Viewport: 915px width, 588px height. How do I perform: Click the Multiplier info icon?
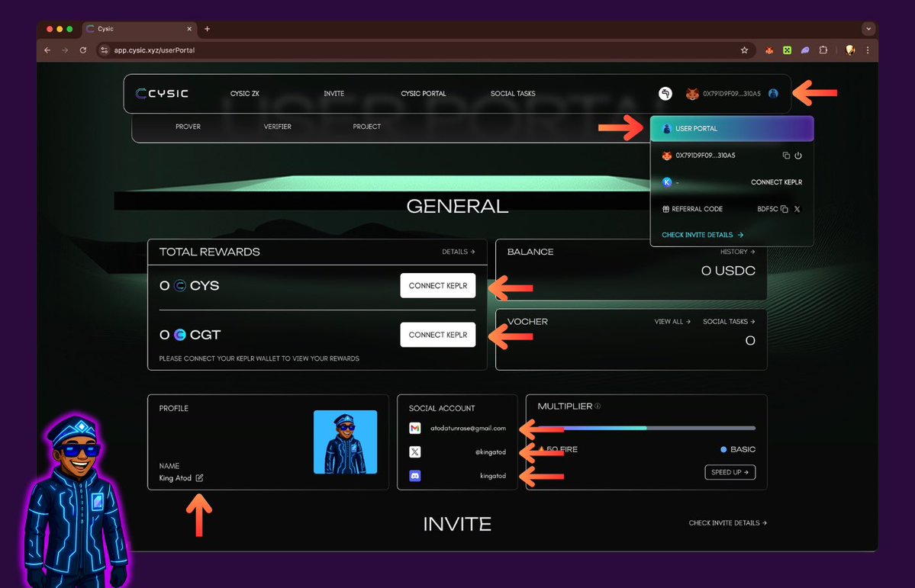pyautogui.click(x=598, y=406)
